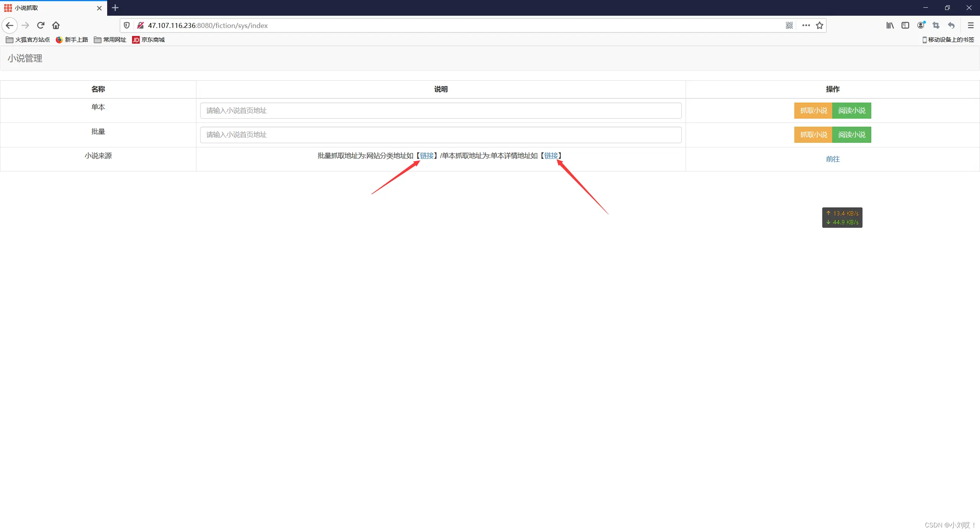This screenshot has width=980, height=532.
Task: Open the 链接 after 单本详情地址如
Action: (551, 156)
